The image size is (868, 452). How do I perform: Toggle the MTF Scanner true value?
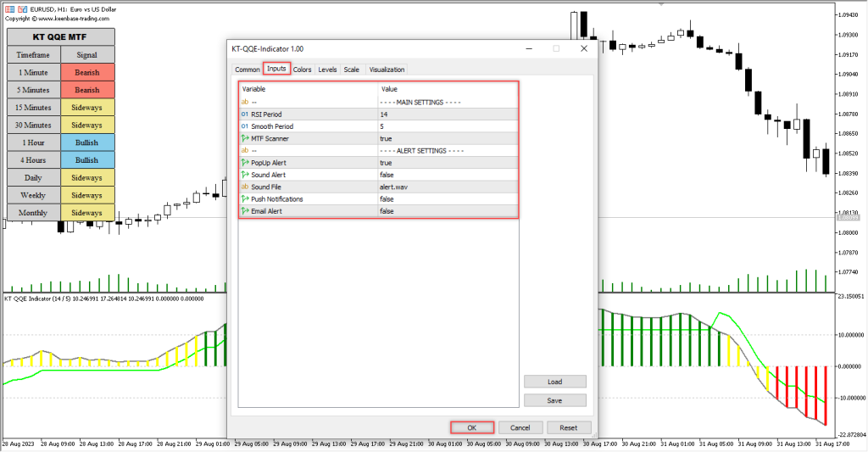tap(447, 138)
